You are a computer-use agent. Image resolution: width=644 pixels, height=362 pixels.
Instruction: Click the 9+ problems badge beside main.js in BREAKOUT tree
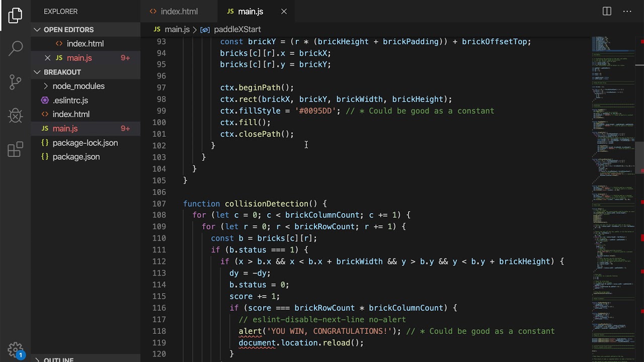(x=125, y=128)
